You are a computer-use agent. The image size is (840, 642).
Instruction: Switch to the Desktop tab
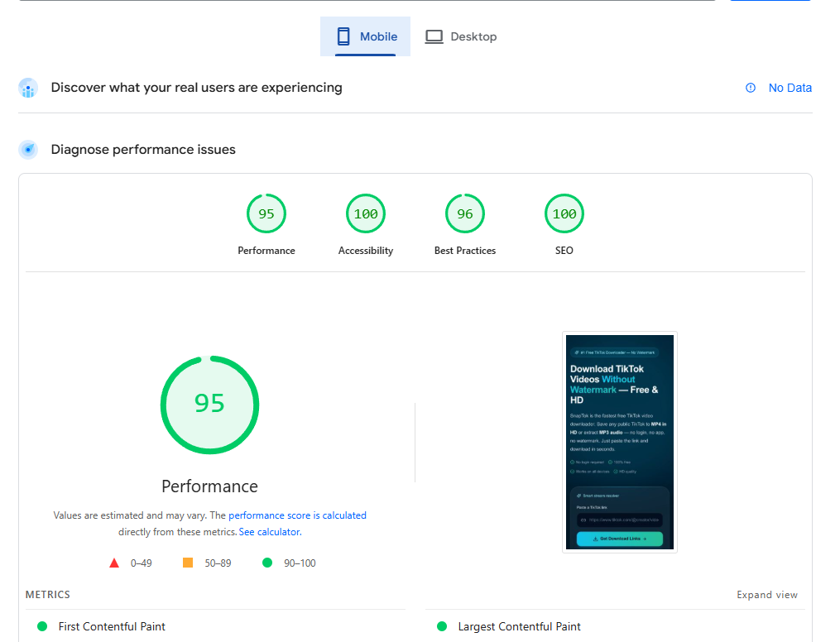(x=461, y=36)
